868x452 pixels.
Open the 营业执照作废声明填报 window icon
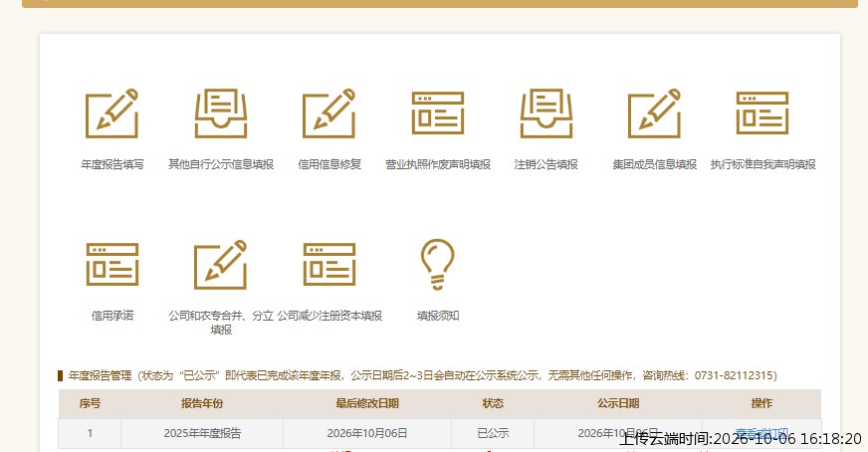click(x=437, y=113)
